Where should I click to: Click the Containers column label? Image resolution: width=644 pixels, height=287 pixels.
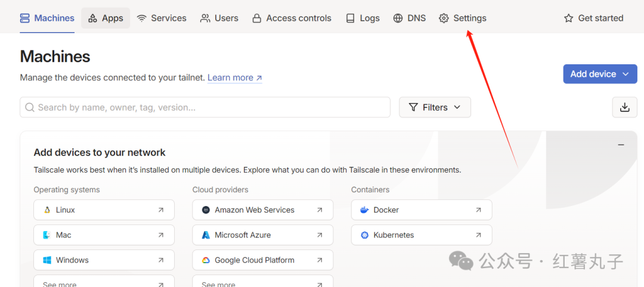tap(370, 190)
